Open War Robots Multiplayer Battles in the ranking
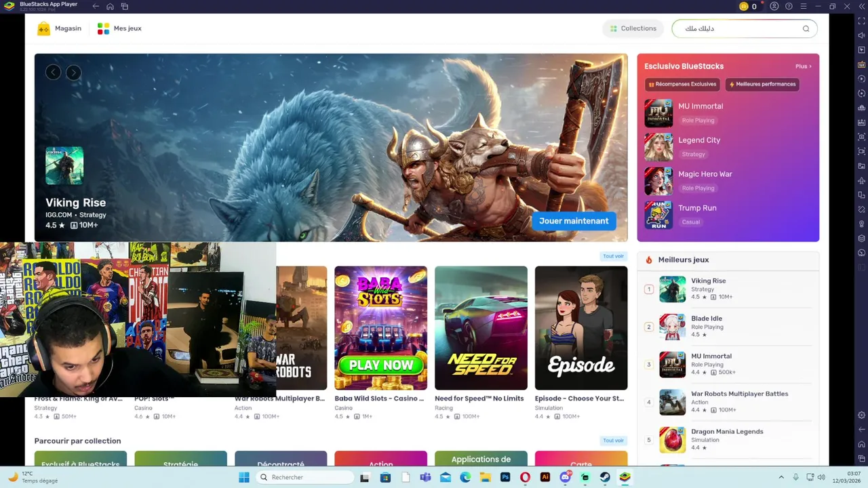This screenshot has width=868, height=488. (x=729, y=402)
